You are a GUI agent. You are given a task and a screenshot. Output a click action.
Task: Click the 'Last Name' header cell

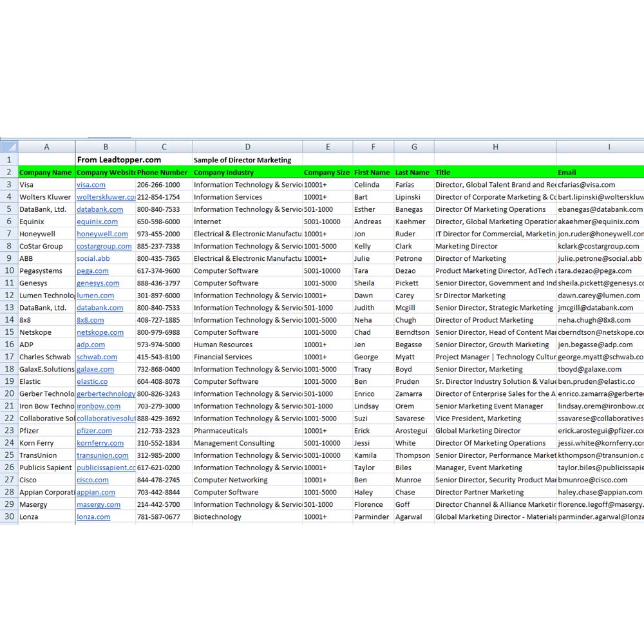414,173
